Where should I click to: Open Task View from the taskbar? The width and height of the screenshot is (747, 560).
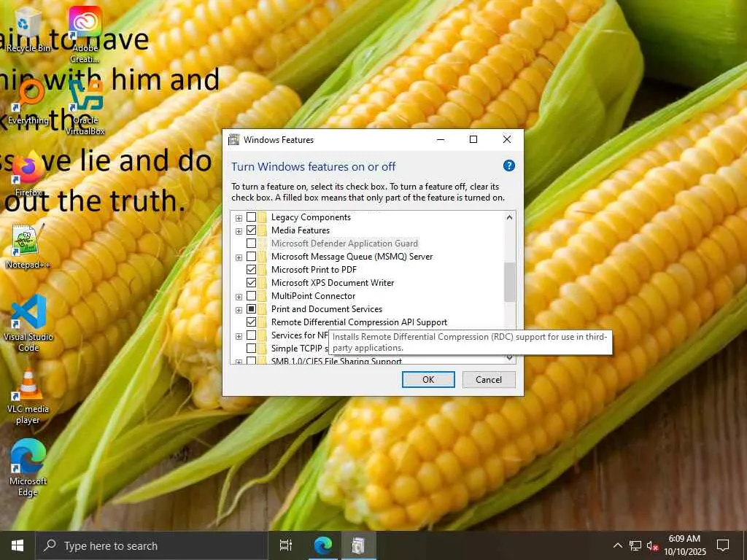(286, 545)
